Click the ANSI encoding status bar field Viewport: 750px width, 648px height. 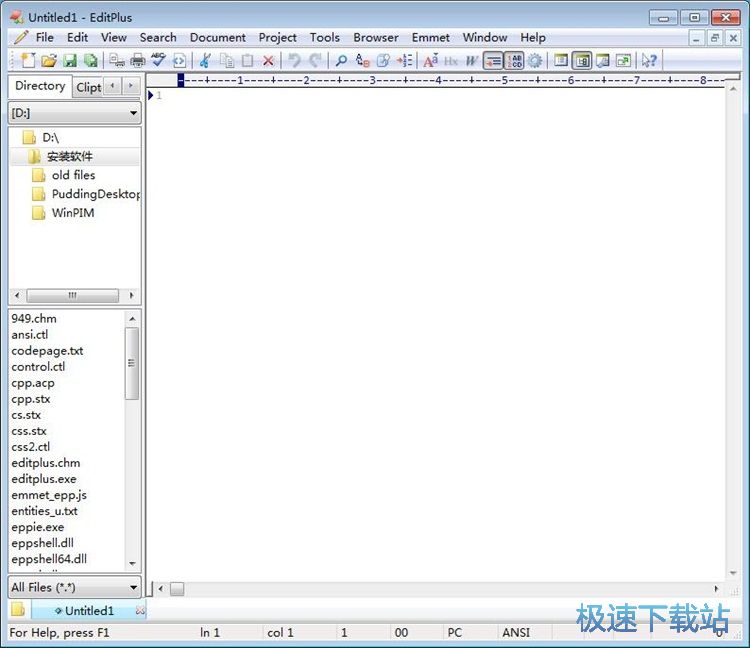tap(516, 632)
